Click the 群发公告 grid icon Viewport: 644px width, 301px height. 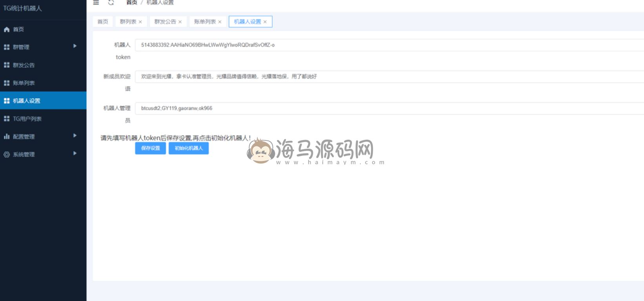click(7, 65)
